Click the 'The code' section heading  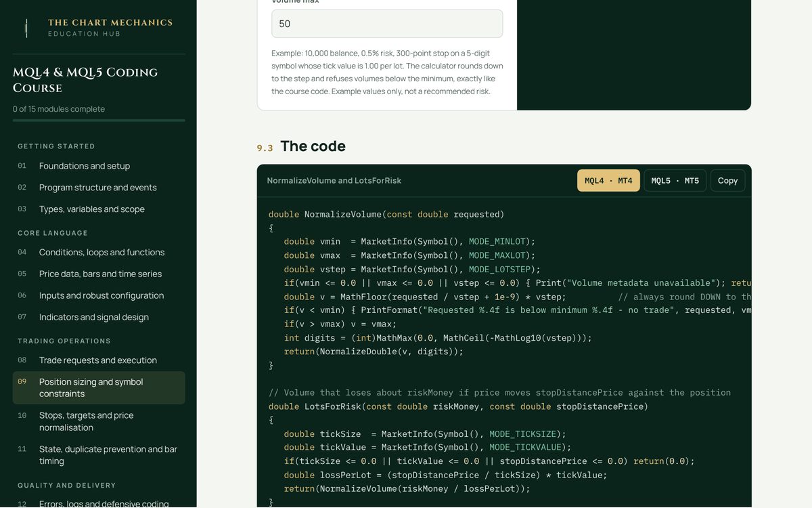(x=313, y=146)
